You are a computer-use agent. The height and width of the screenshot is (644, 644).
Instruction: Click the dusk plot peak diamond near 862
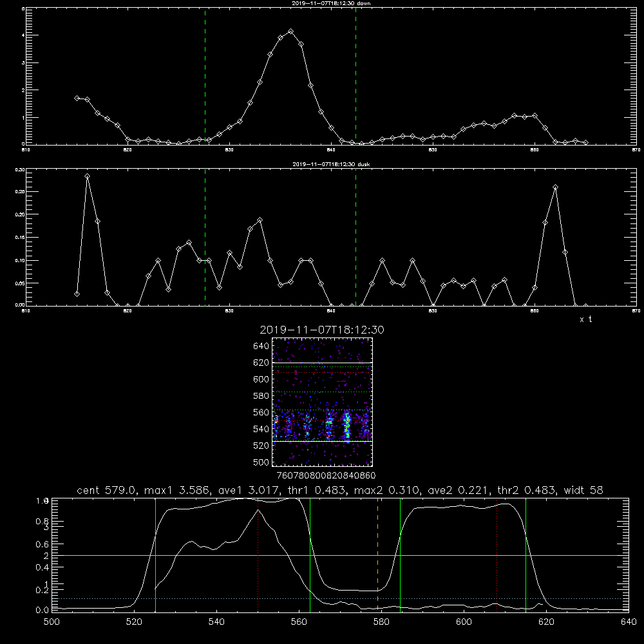pyautogui.click(x=555, y=187)
